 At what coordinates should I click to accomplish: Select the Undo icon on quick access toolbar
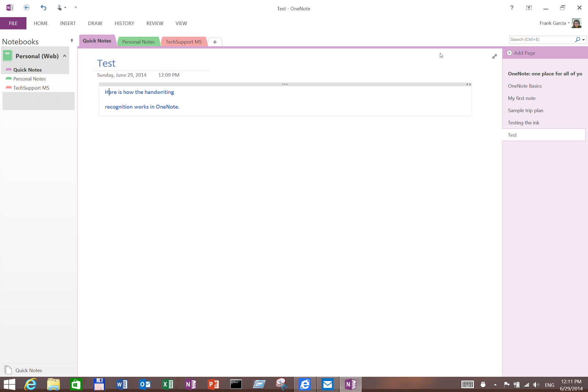[43, 7]
